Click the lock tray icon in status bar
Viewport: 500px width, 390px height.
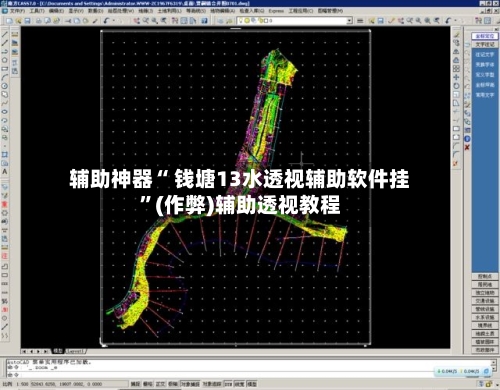[x=489, y=384]
